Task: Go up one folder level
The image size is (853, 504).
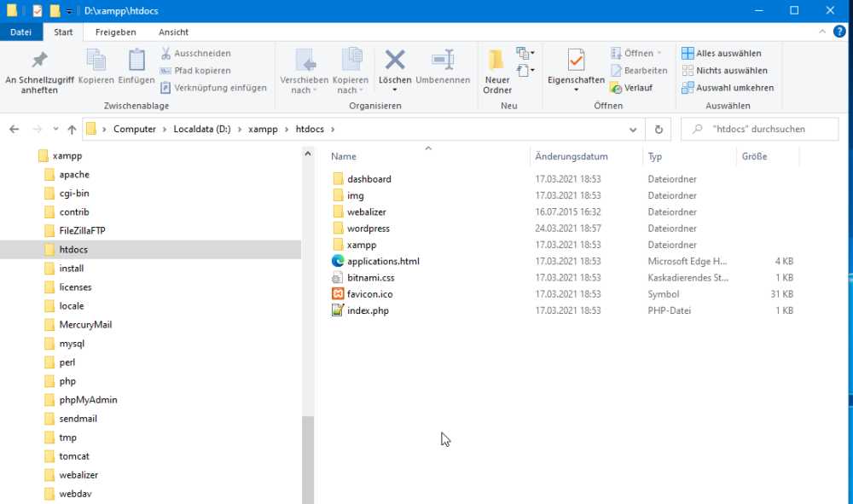Action: pos(72,129)
